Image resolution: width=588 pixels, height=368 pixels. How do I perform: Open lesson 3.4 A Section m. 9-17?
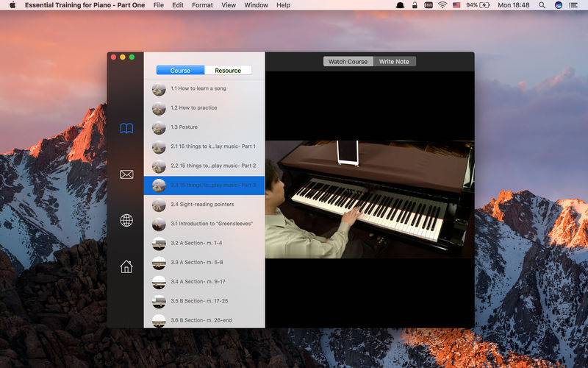click(x=204, y=282)
